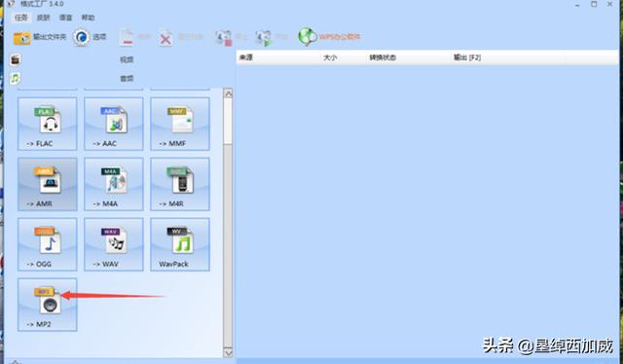Select the -> FLAC conversion button
This screenshot has height=364, width=623.
click(48, 124)
